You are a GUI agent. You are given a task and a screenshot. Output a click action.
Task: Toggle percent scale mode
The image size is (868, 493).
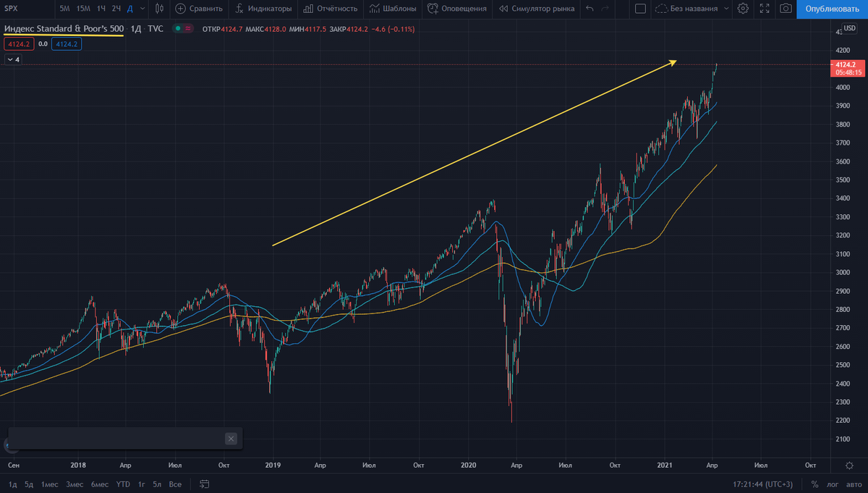[x=814, y=484]
